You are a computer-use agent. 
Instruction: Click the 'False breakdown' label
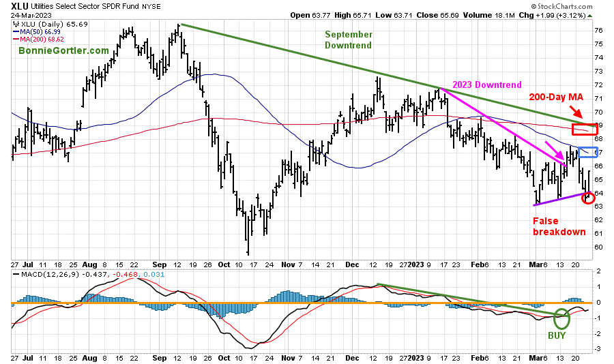559,226
